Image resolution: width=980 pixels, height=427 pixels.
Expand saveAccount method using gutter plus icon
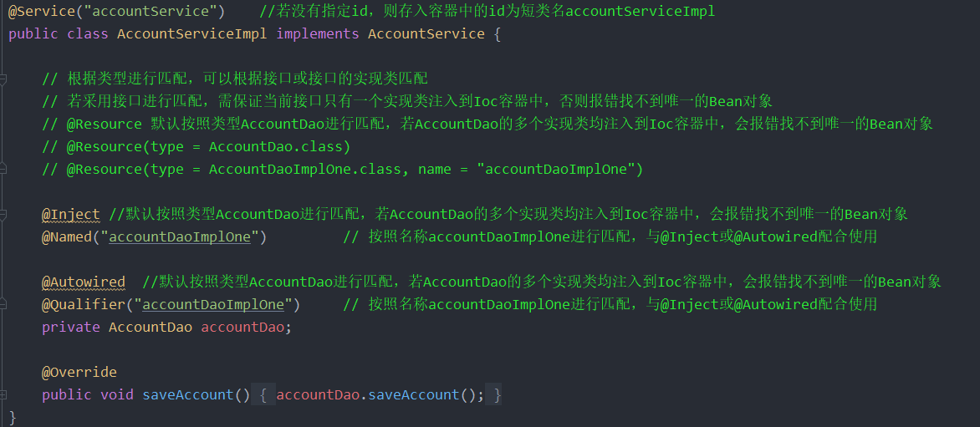3,395
